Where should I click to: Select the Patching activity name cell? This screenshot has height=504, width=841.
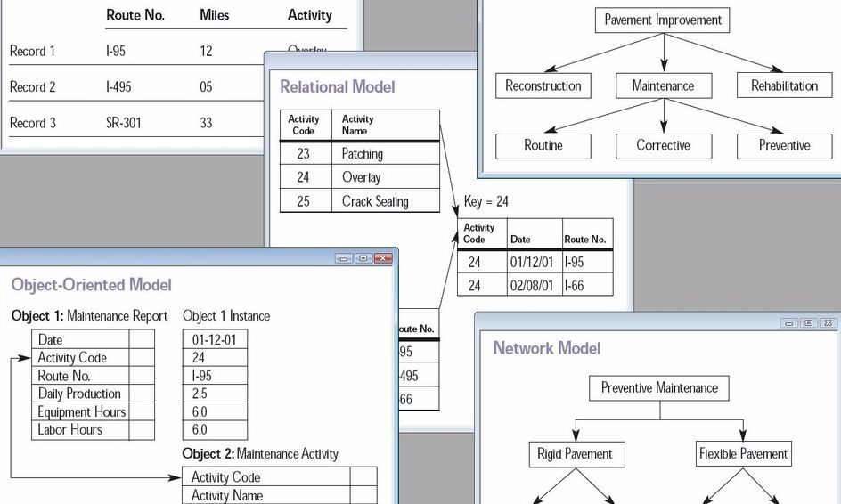coord(386,154)
